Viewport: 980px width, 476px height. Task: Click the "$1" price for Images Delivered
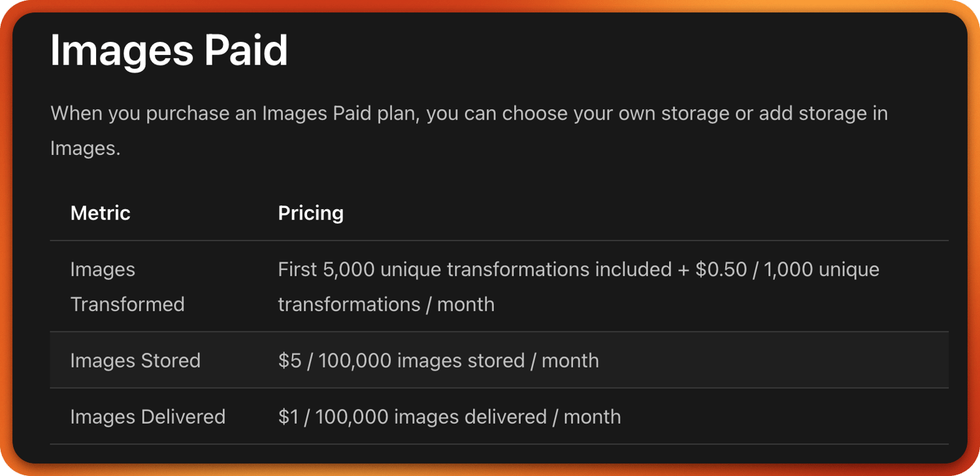(x=288, y=416)
